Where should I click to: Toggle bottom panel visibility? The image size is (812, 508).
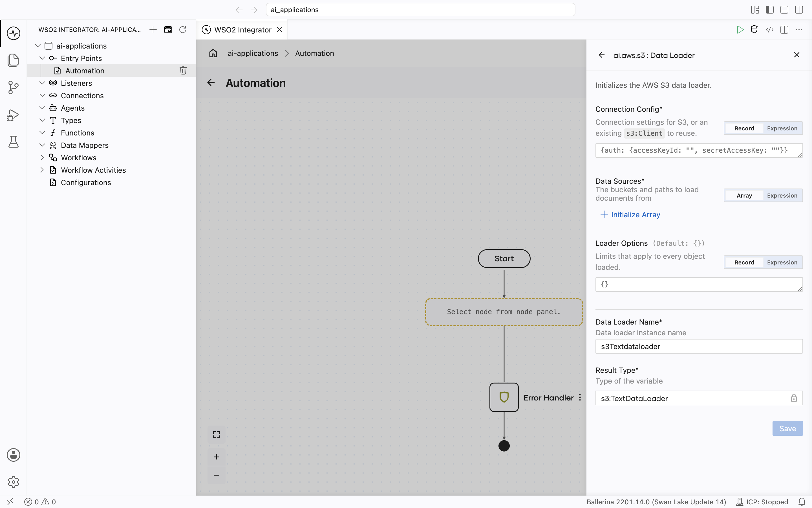click(x=784, y=10)
